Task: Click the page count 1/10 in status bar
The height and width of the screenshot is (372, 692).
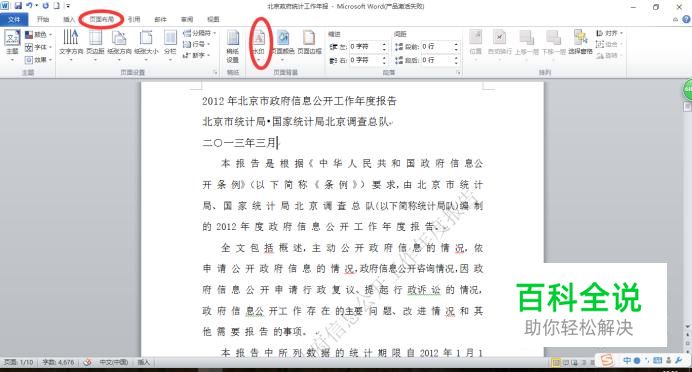Action: click(19, 362)
